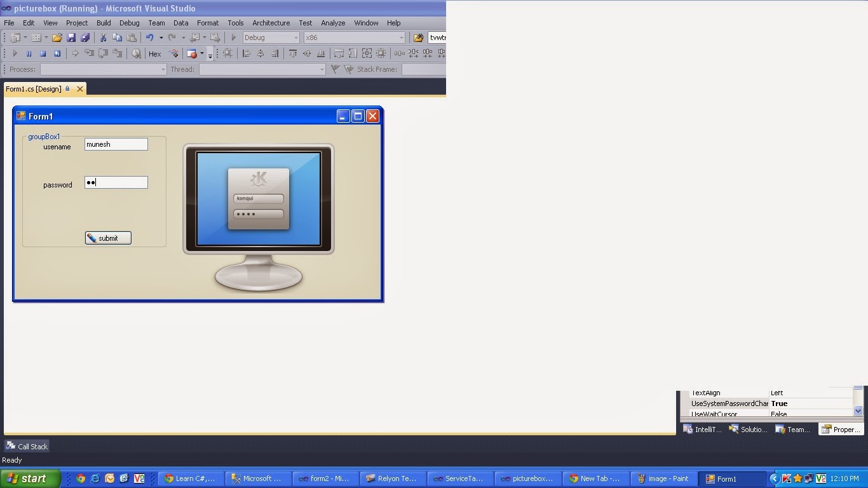Open image - Paint from the taskbar
Screen dimensions: 868x488
tap(663, 478)
